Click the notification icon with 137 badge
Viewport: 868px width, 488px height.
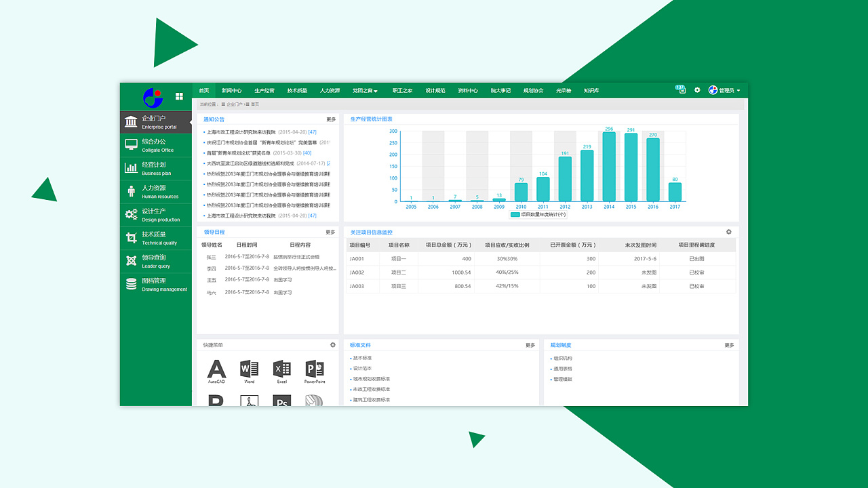[680, 89]
